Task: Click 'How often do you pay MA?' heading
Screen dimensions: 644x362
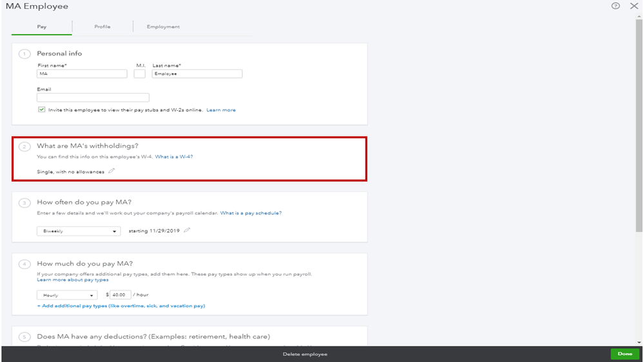Action: [84, 202]
